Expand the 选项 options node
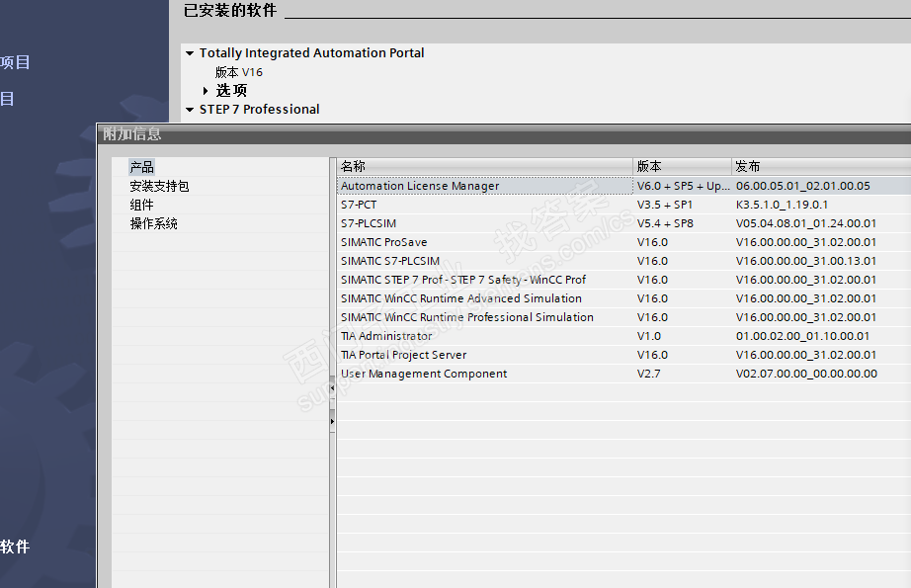 (206, 91)
